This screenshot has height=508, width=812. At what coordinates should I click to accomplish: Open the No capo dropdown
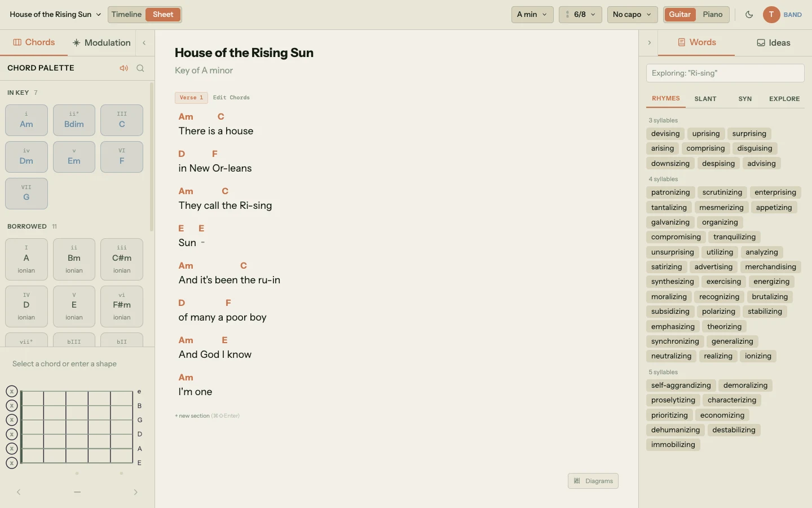630,15
